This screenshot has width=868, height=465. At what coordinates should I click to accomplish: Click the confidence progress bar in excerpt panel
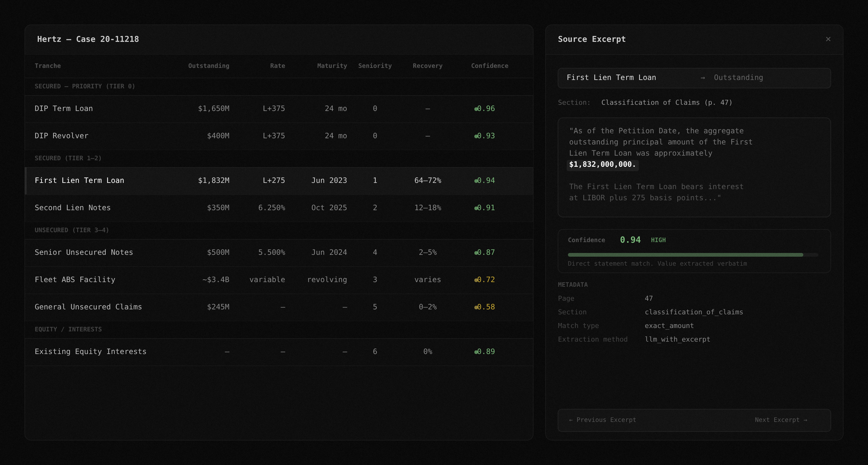(693, 255)
